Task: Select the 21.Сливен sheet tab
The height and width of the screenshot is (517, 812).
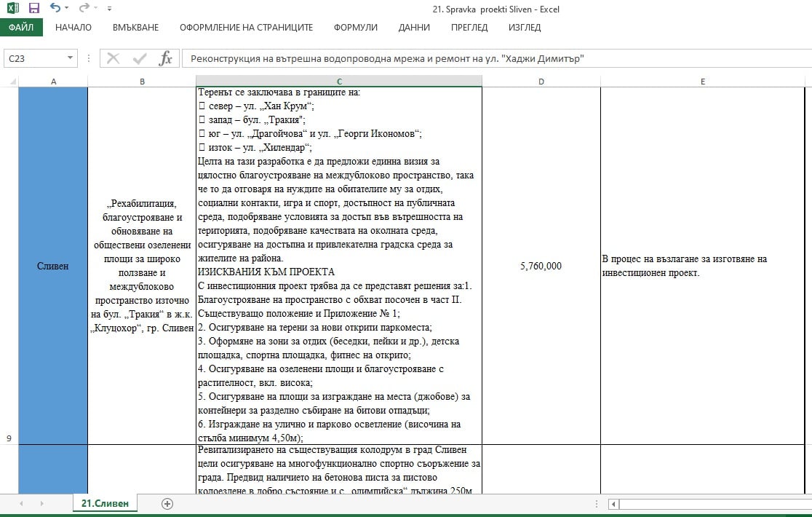Action: (105, 503)
